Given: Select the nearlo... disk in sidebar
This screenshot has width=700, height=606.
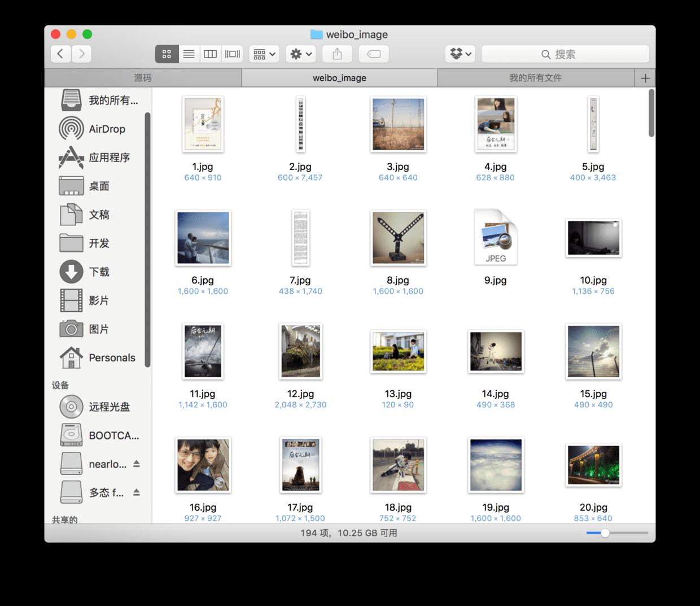Looking at the screenshot, I should pyautogui.click(x=94, y=464).
